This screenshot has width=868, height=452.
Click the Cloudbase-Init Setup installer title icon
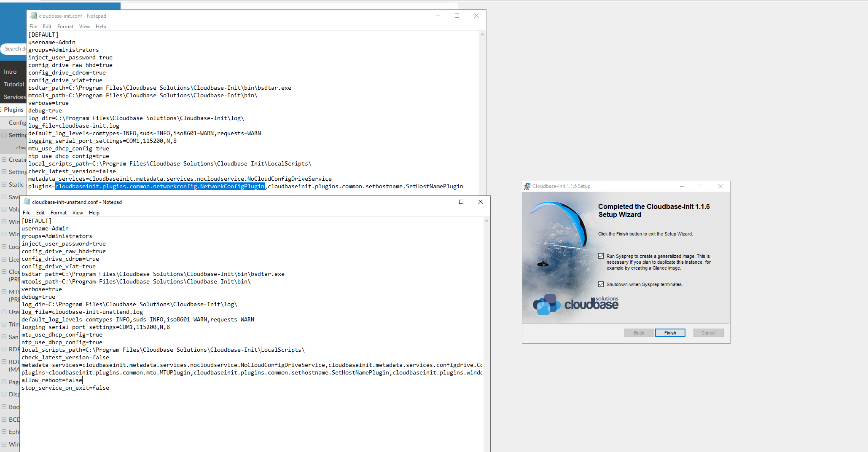527,186
